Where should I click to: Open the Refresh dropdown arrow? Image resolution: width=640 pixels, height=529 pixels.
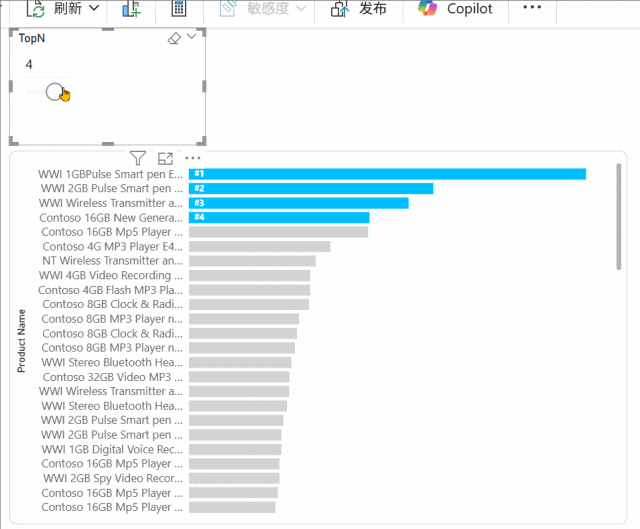point(94,8)
